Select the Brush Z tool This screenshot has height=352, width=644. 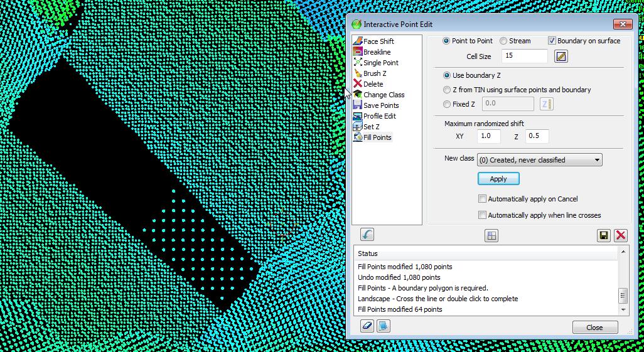[x=370, y=73]
